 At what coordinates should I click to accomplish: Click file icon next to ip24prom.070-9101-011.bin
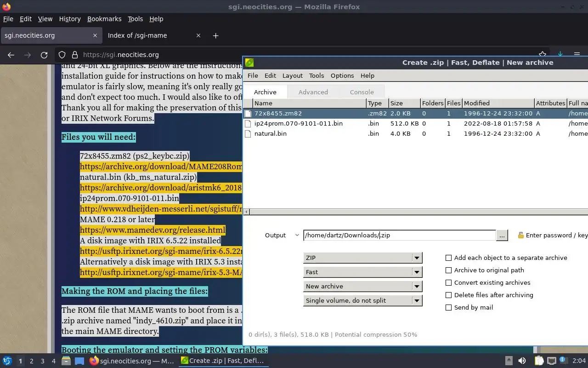pos(248,123)
